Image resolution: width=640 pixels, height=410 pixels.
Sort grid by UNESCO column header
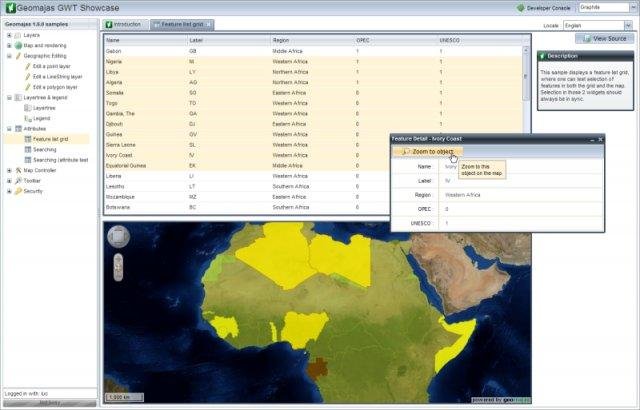[480, 40]
